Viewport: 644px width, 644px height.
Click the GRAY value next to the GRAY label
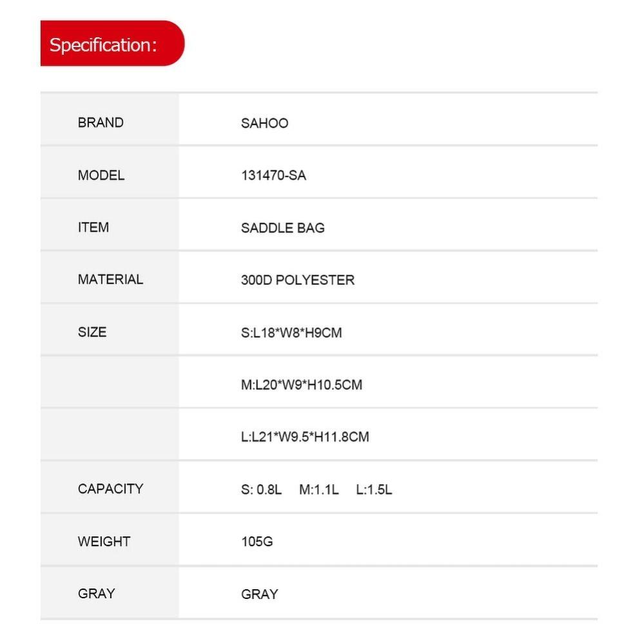(259, 594)
